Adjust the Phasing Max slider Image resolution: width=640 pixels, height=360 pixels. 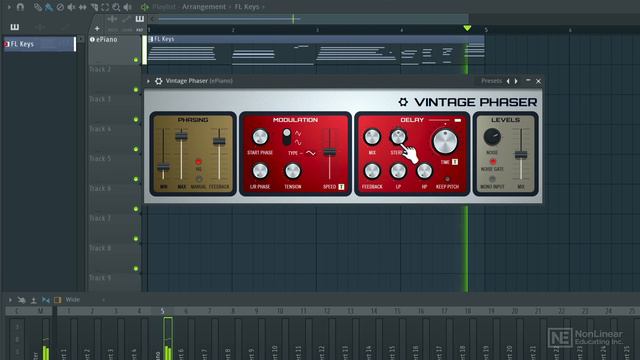point(181,136)
